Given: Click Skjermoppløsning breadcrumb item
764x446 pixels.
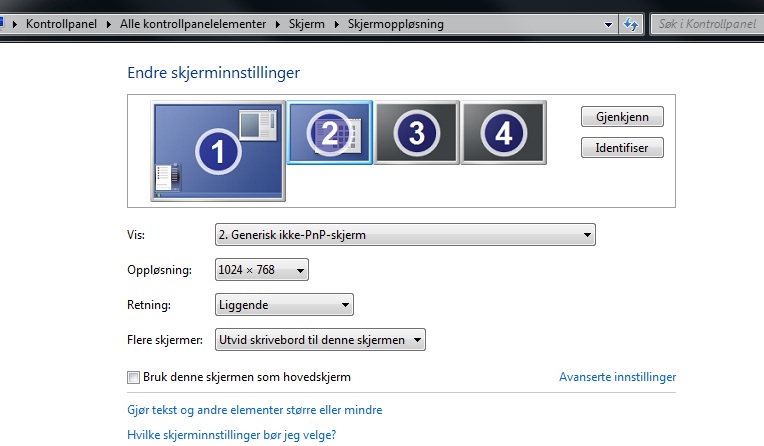Looking at the screenshot, I should click(x=396, y=24).
